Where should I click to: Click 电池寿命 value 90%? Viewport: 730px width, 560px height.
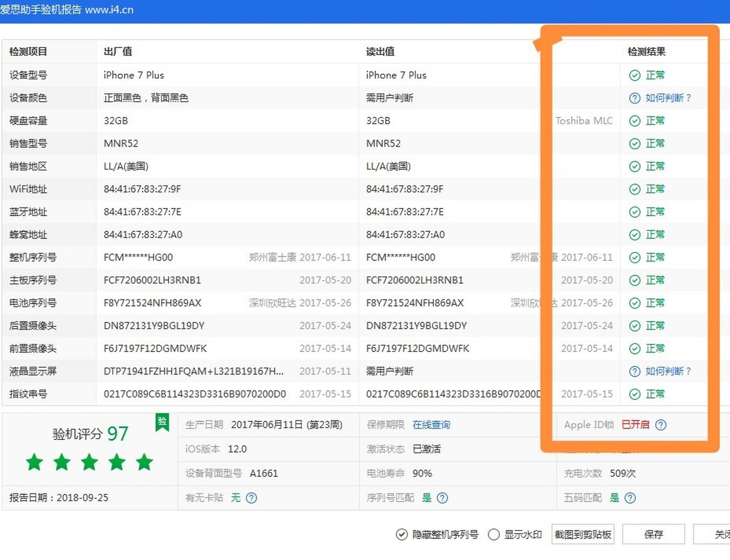[422, 473]
